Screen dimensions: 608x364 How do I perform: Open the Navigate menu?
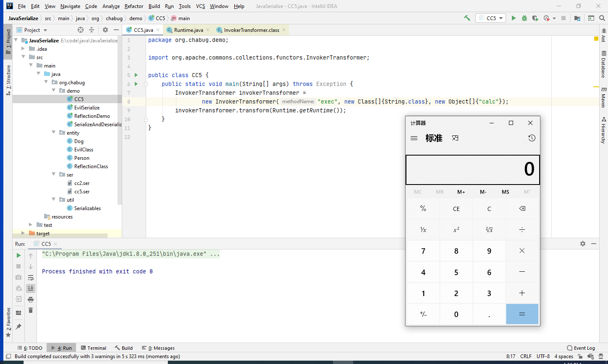click(x=70, y=6)
